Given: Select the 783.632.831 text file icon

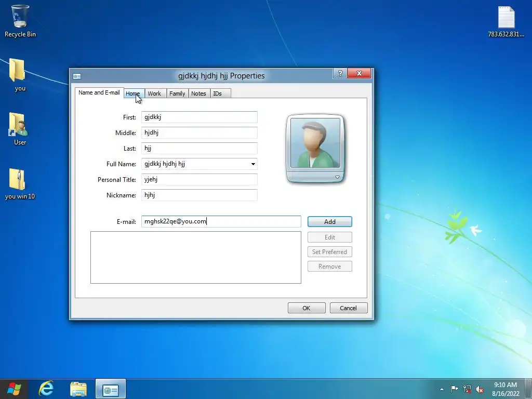Looking at the screenshot, I should tap(506, 22).
